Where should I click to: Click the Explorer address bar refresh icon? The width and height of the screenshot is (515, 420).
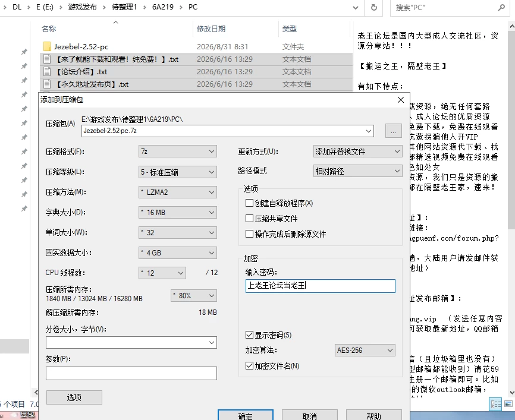tap(374, 7)
